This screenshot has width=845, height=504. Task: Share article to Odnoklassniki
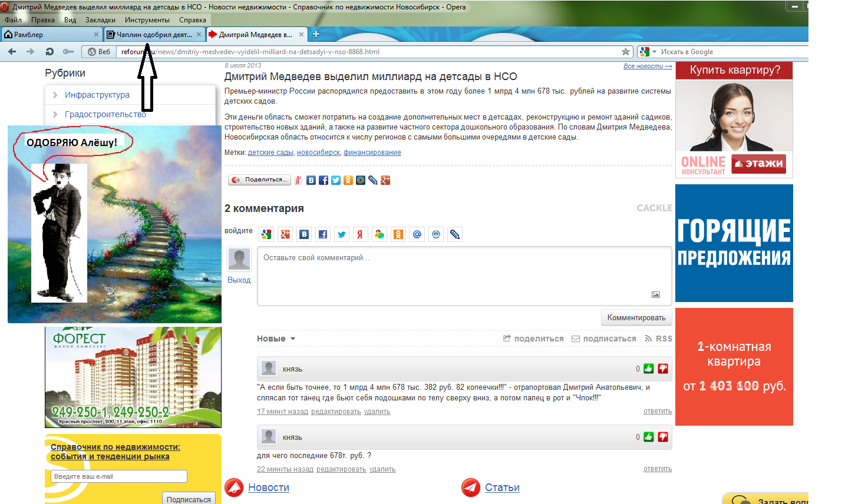click(348, 180)
